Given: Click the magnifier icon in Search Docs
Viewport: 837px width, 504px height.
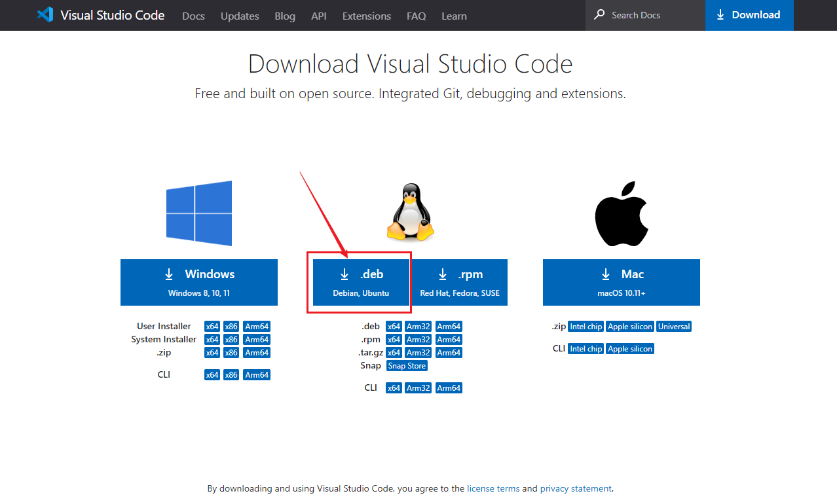Looking at the screenshot, I should pyautogui.click(x=599, y=14).
